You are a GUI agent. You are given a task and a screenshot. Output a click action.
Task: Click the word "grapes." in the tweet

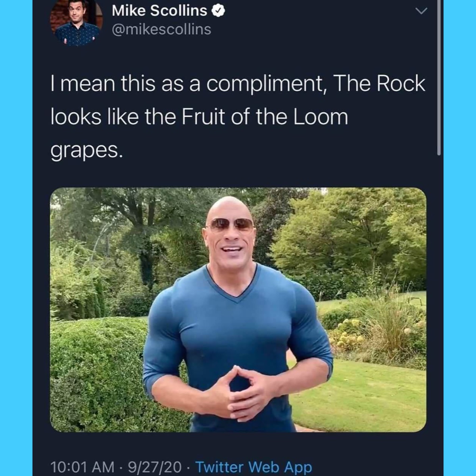[x=84, y=150]
